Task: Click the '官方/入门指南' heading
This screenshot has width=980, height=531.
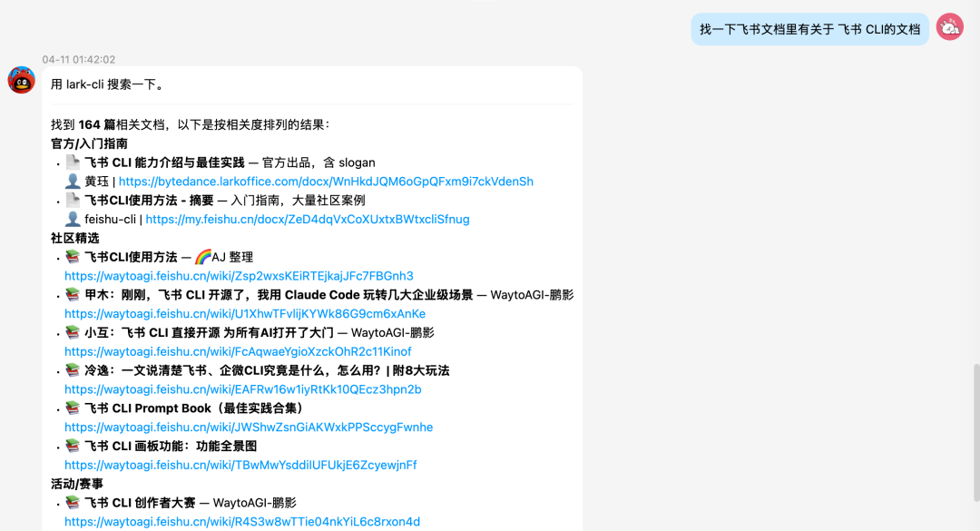Action: point(89,143)
